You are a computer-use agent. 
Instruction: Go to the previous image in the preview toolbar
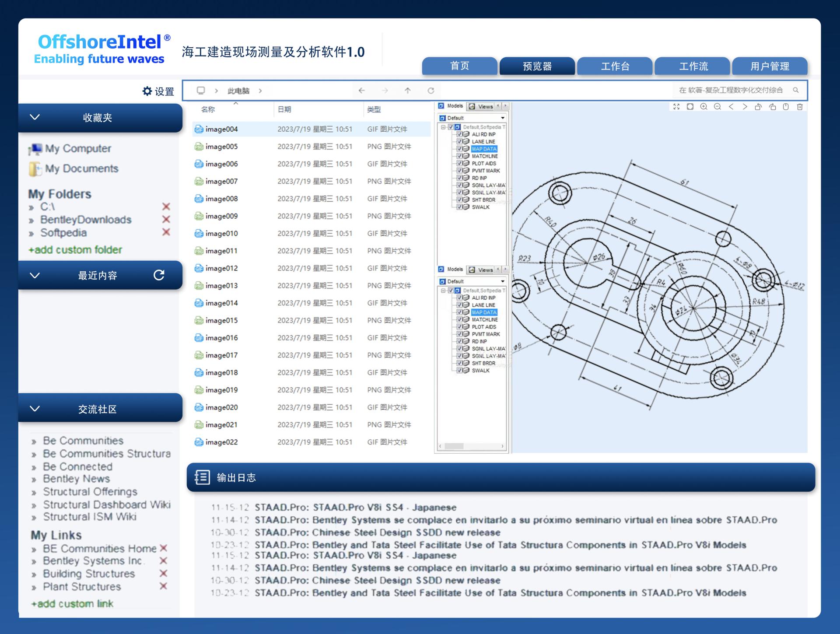click(731, 107)
